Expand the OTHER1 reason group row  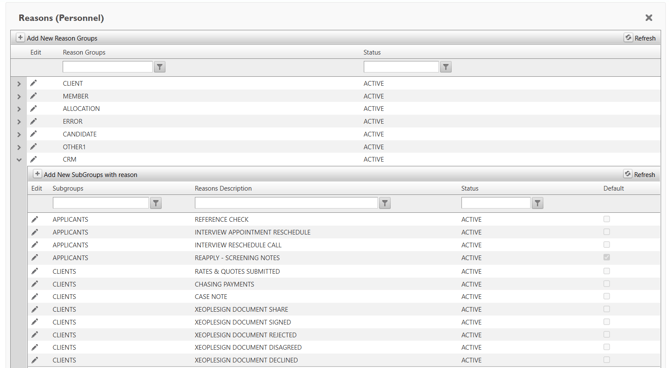(19, 147)
